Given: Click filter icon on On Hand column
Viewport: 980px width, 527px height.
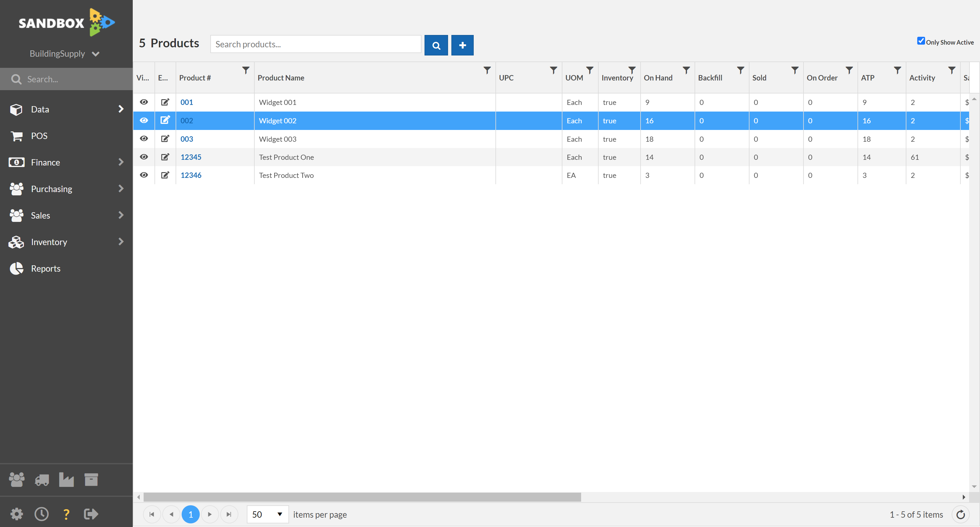Looking at the screenshot, I should pos(686,70).
